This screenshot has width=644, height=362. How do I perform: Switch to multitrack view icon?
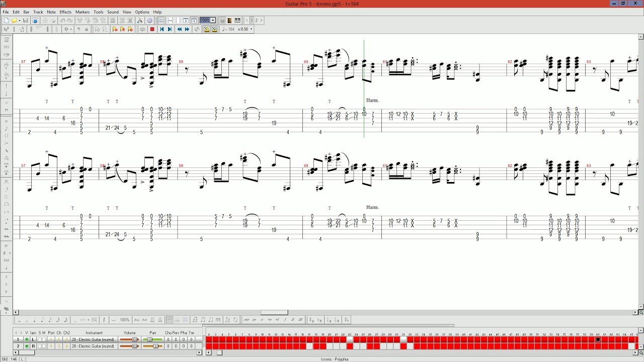tap(161, 21)
